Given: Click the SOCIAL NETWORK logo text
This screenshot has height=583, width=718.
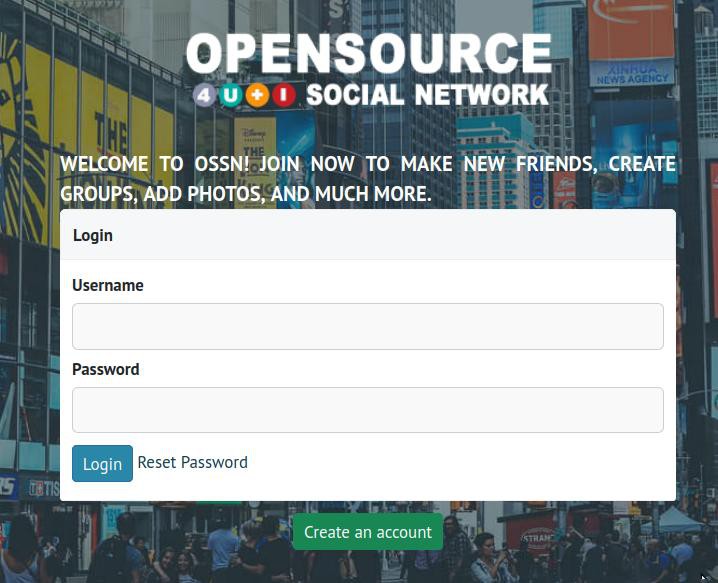Looking at the screenshot, I should [427, 96].
